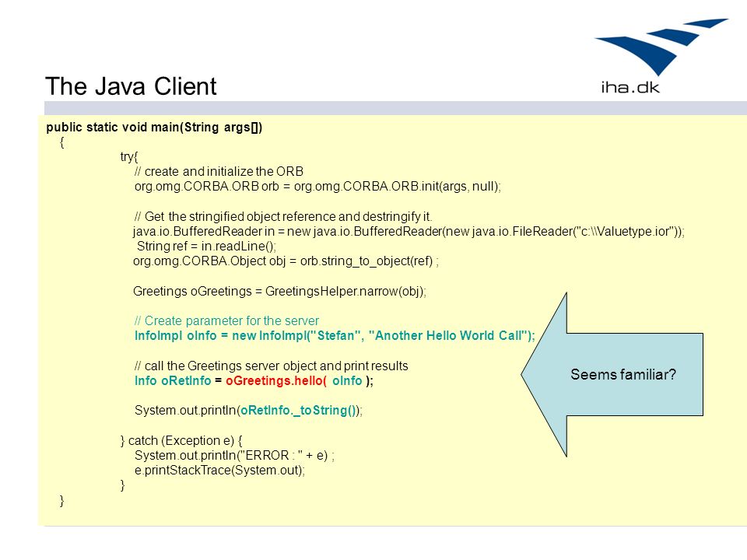Click the e.printStackTrace(System.out) line
This screenshot has width=747, height=560.
click(x=219, y=470)
